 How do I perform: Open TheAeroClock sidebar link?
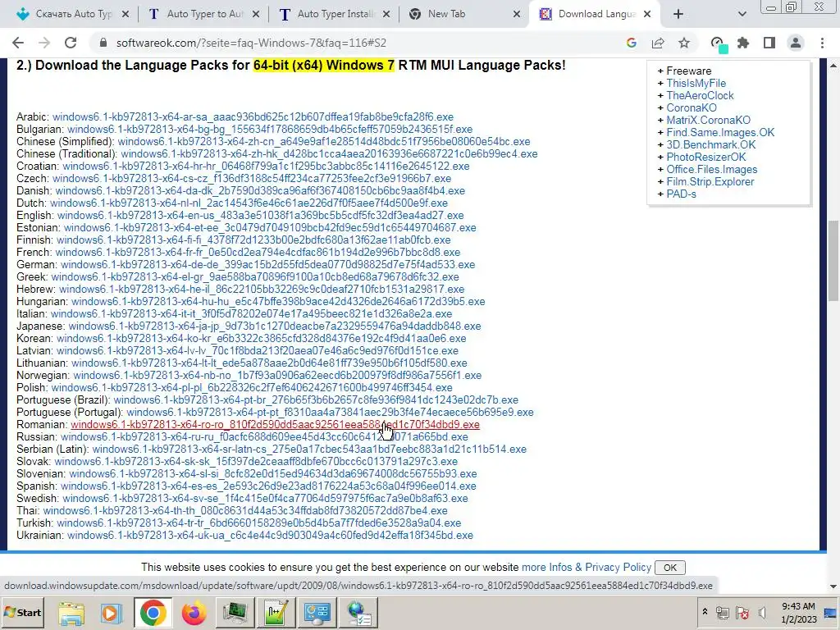tap(700, 95)
